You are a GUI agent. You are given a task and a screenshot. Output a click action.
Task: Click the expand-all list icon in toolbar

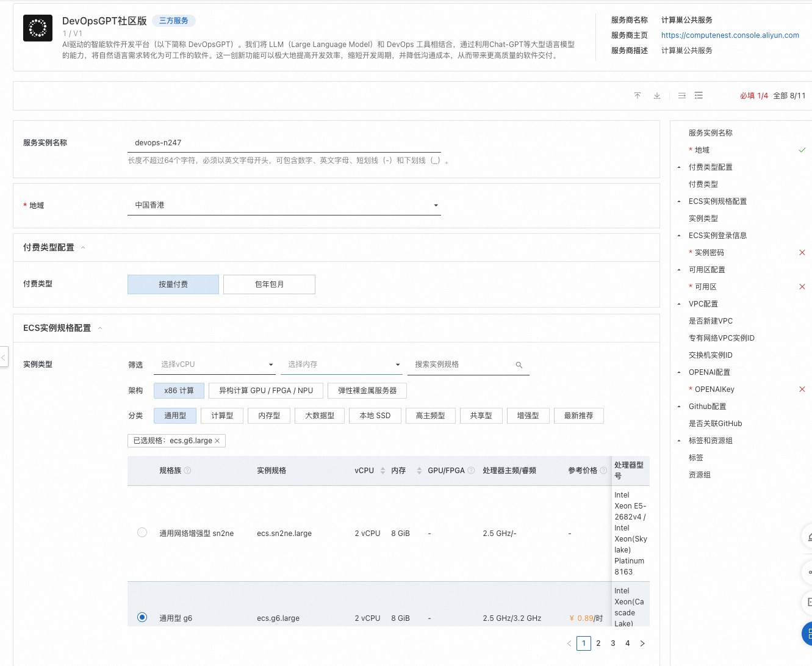click(x=699, y=95)
